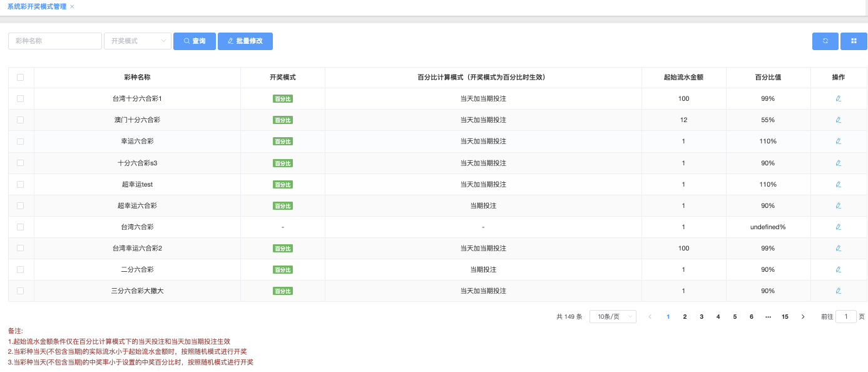
Task: Focus the 彩种名称 search input
Action: (x=55, y=41)
